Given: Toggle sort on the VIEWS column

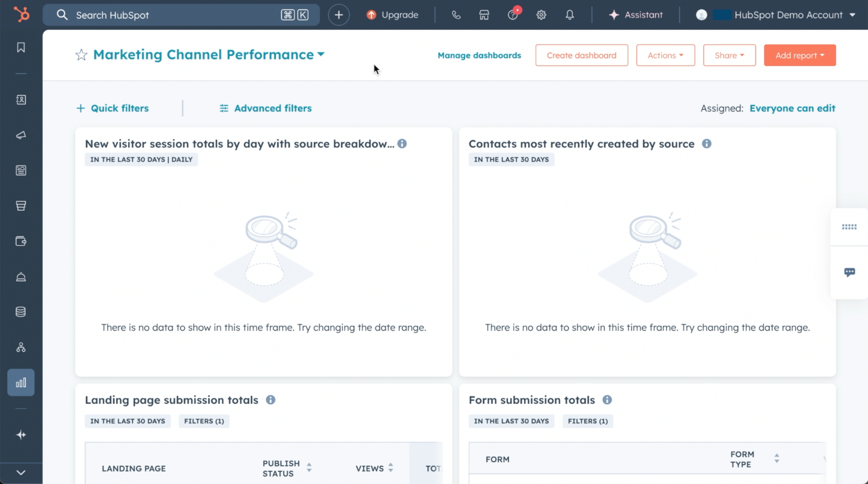Looking at the screenshot, I should point(391,468).
